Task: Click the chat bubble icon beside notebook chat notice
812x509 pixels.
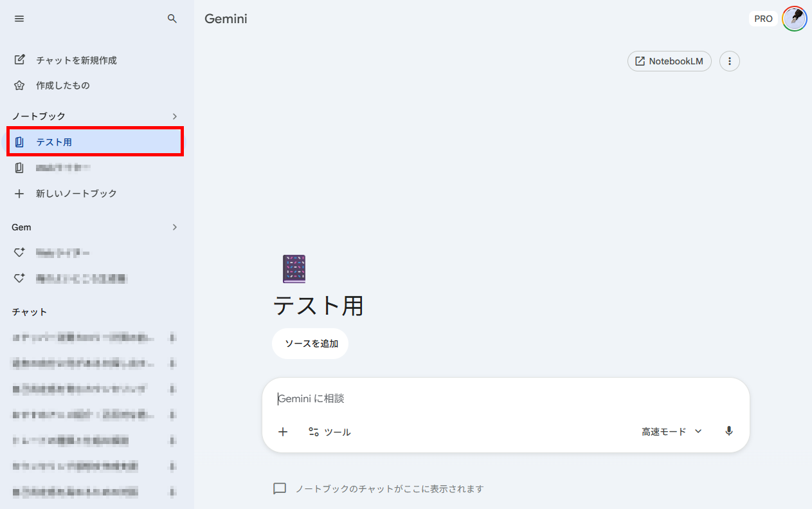Action: pos(280,488)
